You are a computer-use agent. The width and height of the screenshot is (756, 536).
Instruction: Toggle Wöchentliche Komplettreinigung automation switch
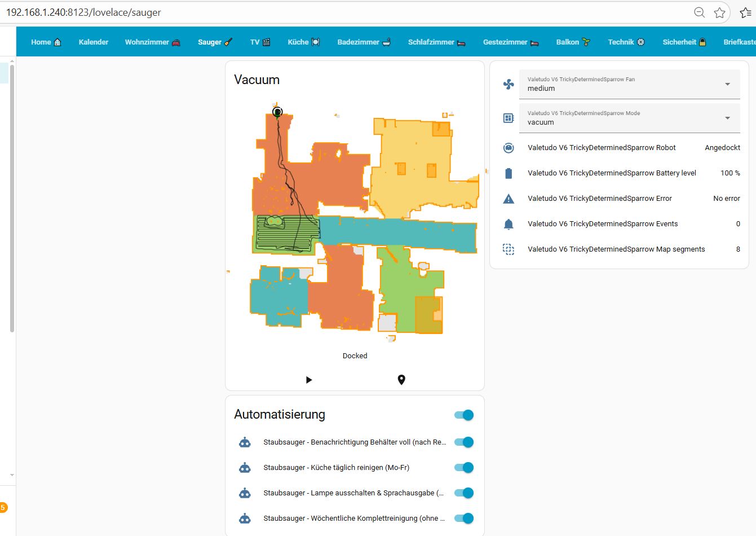(x=464, y=519)
